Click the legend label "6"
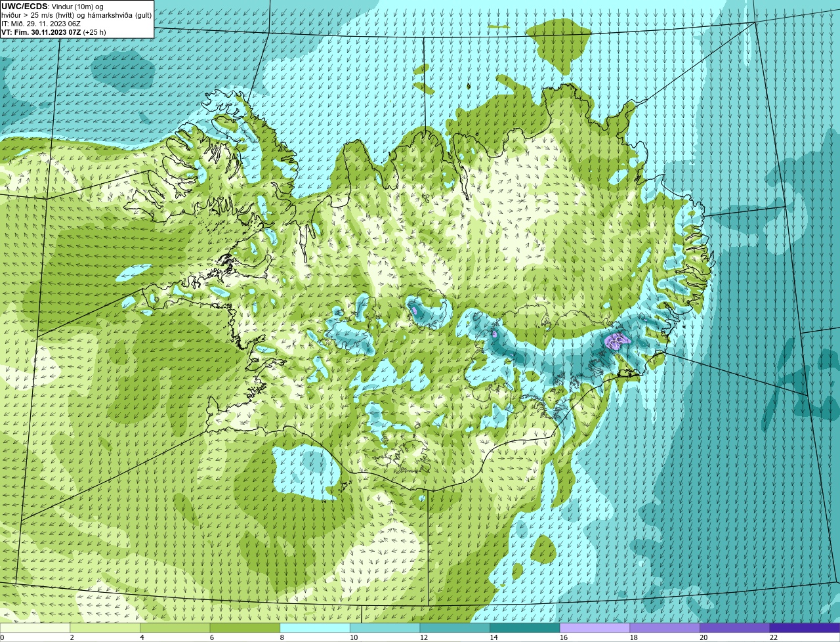 click(212, 637)
